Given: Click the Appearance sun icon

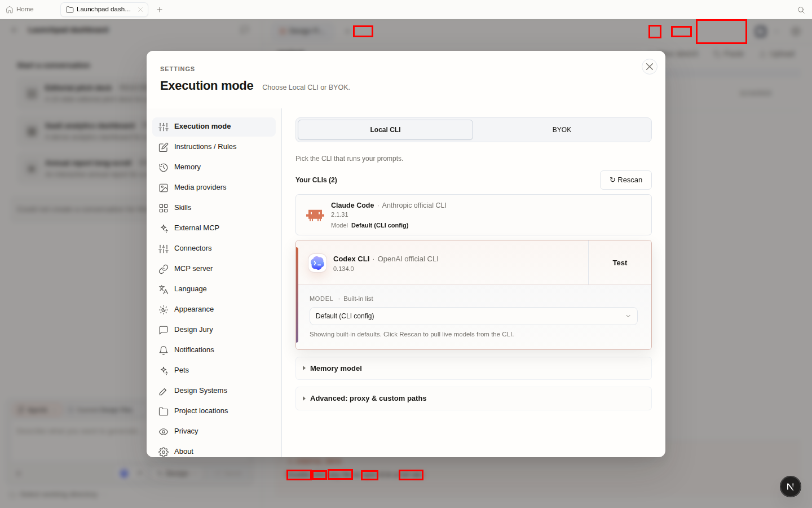Looking at the screenshot, I should 164,310.
